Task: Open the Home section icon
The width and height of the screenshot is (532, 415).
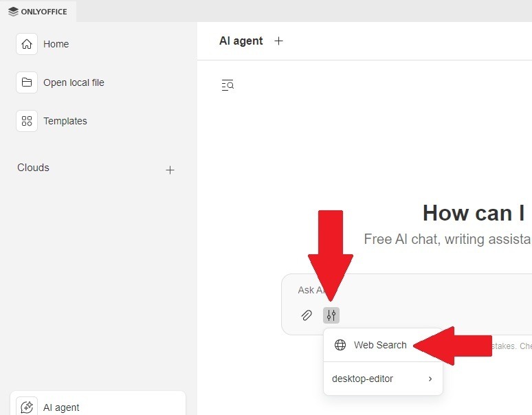Action: point(27,44)
